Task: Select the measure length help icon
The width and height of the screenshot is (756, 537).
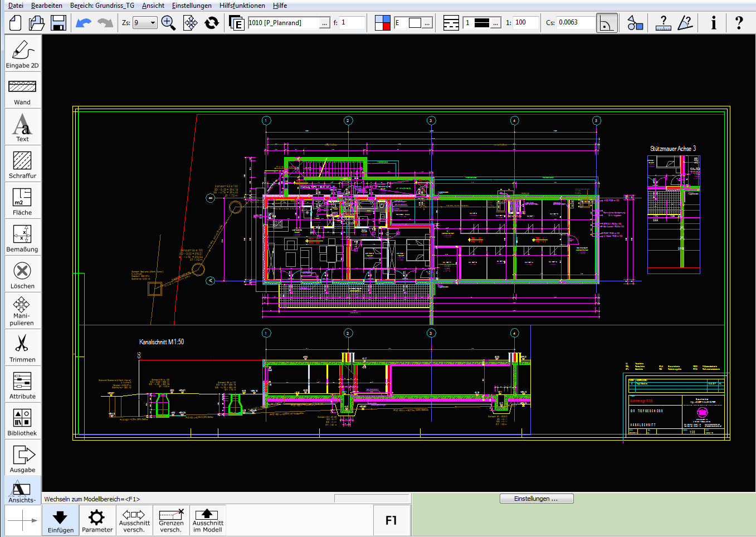Action: (x=663, y=23)
